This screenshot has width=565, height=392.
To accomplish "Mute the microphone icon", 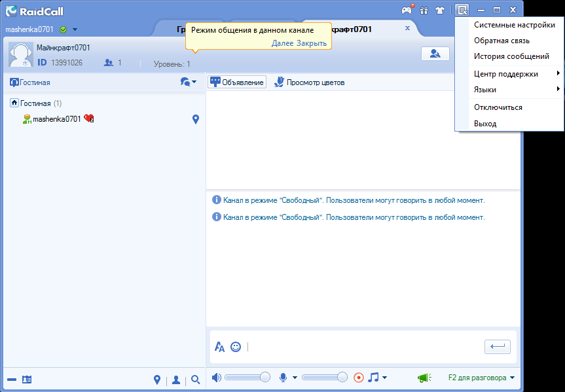I will pyautogui.click(x=283, y=378).
